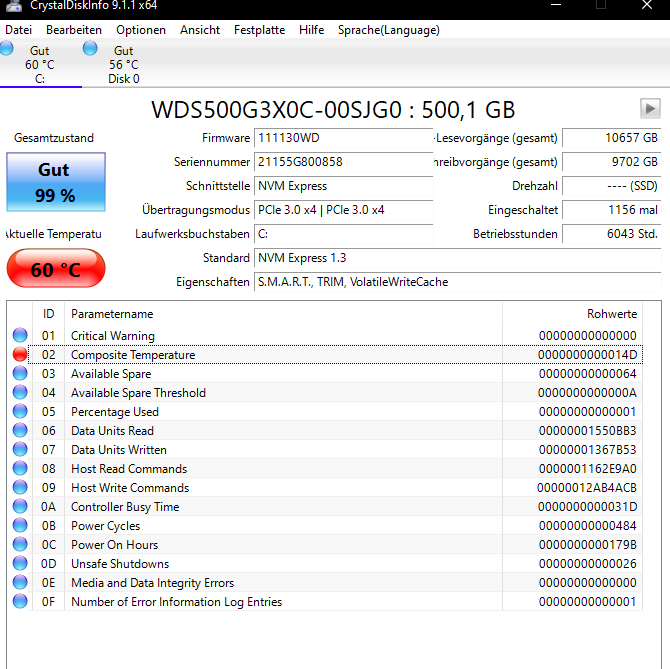Viewport: 670px width, 669px height.
Task: Open the Bearbeiten menu
Action: [74, 30]
